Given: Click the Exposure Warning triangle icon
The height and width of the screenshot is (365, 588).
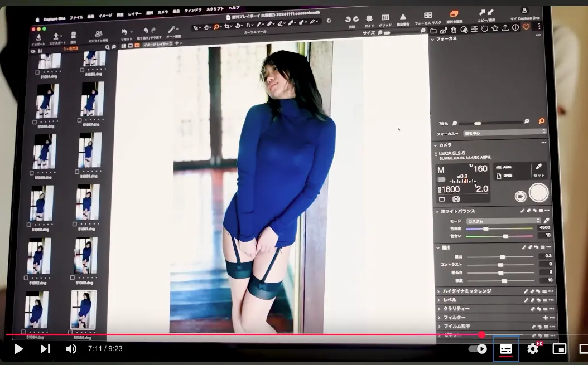Looking at the screenshot, I should (403, 17).
